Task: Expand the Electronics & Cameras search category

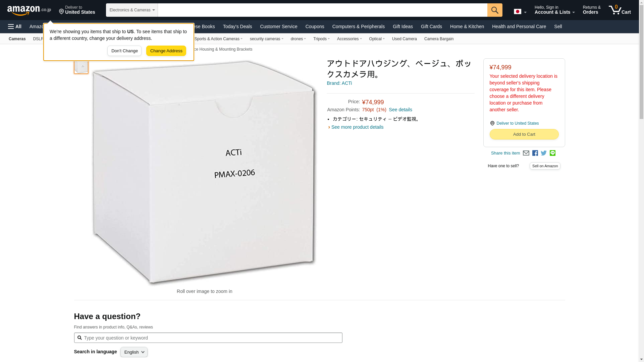Action: point(132,10)
